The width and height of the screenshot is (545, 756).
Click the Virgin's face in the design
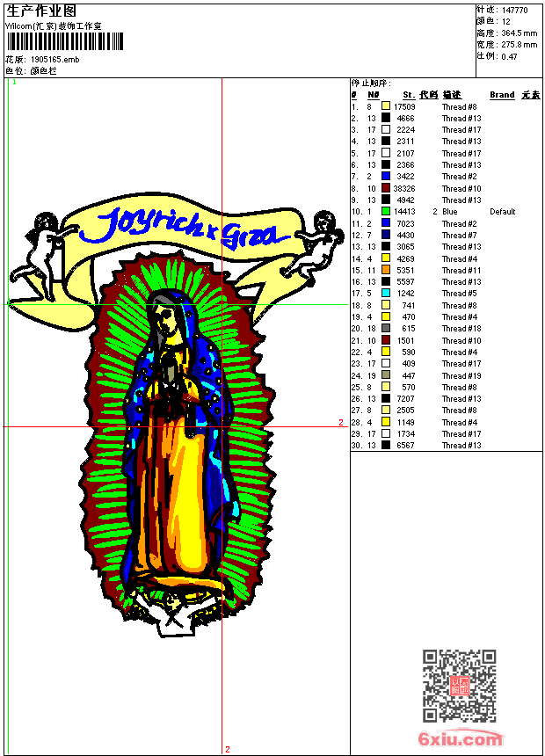tap(166, 321)
